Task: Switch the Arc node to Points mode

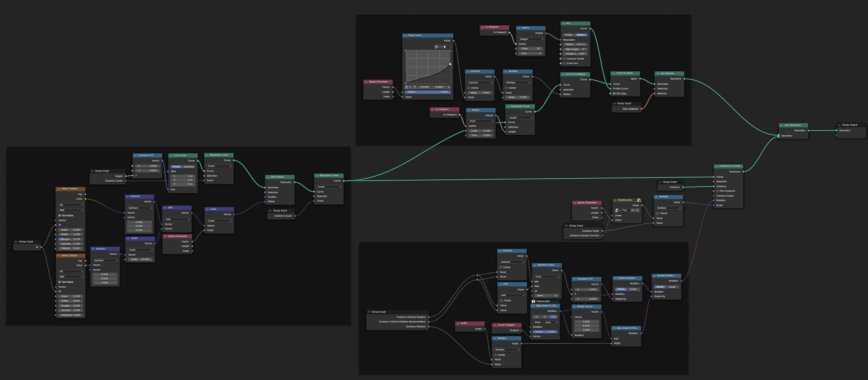Action: click(569, 35)
